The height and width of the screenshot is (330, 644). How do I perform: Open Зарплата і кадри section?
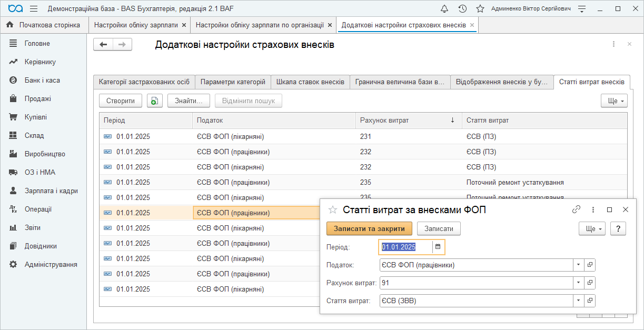pyautogui.click(x=51, y=191)
